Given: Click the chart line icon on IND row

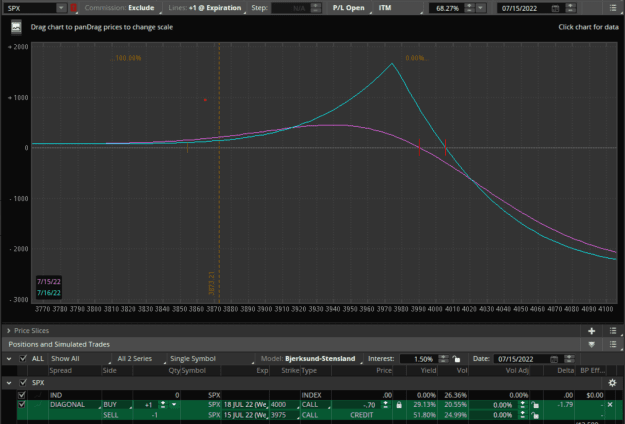Looking at the screenshot, I should click(x=38, y=395).
